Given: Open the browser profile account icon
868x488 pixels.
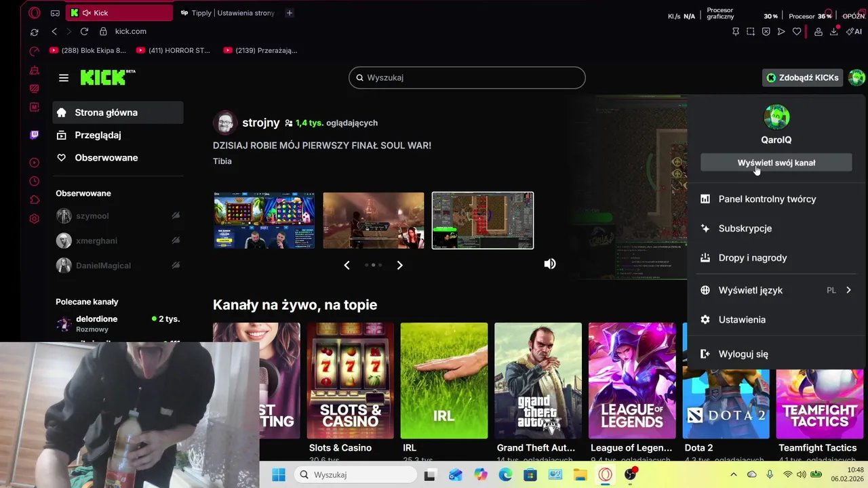Looking at the screenshot, I should (818, 31).
